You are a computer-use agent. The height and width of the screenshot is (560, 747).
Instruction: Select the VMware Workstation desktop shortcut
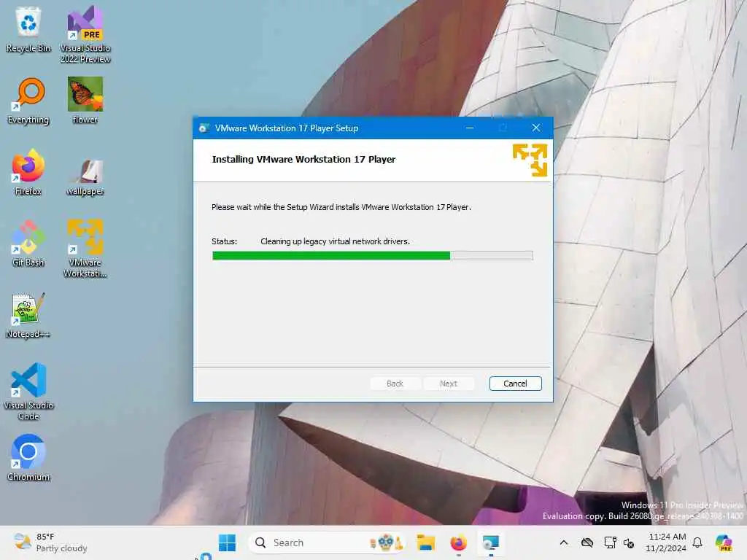(85, 249)
